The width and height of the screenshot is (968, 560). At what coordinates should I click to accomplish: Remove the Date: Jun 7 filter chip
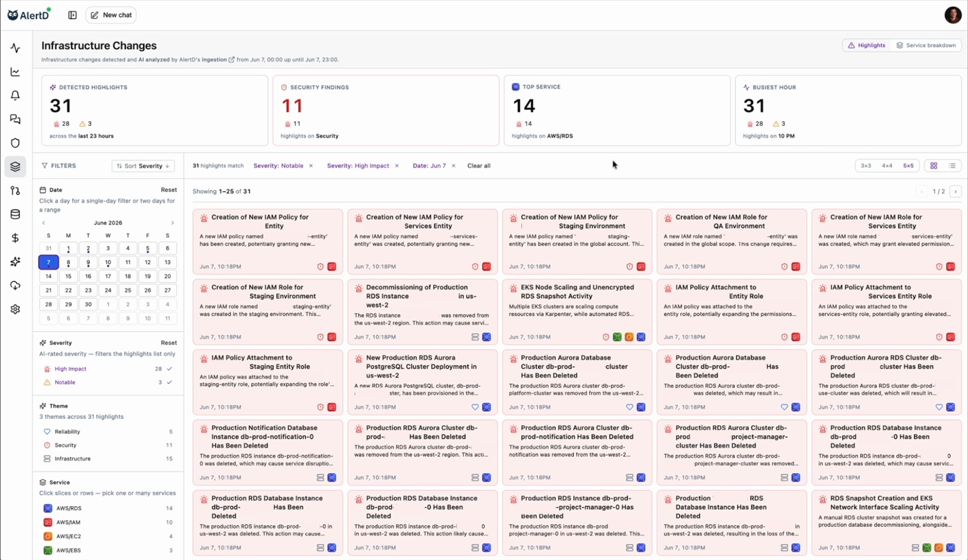coord(454,166)
